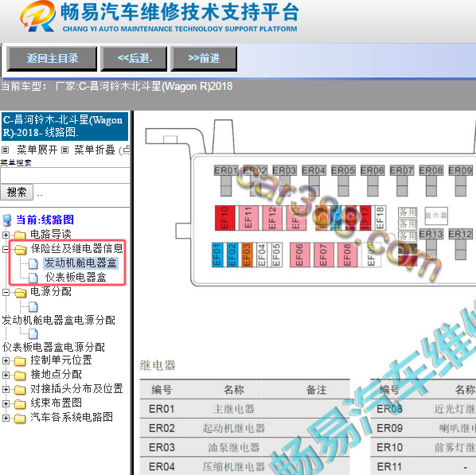The image size is (476, 475).
Task: Open the 电路导读 folder label
Action: click(51, 234)
